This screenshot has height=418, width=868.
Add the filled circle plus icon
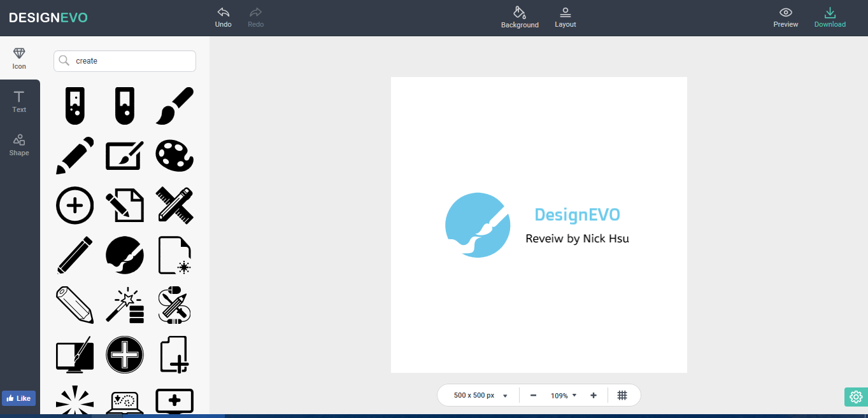point(125,354)
